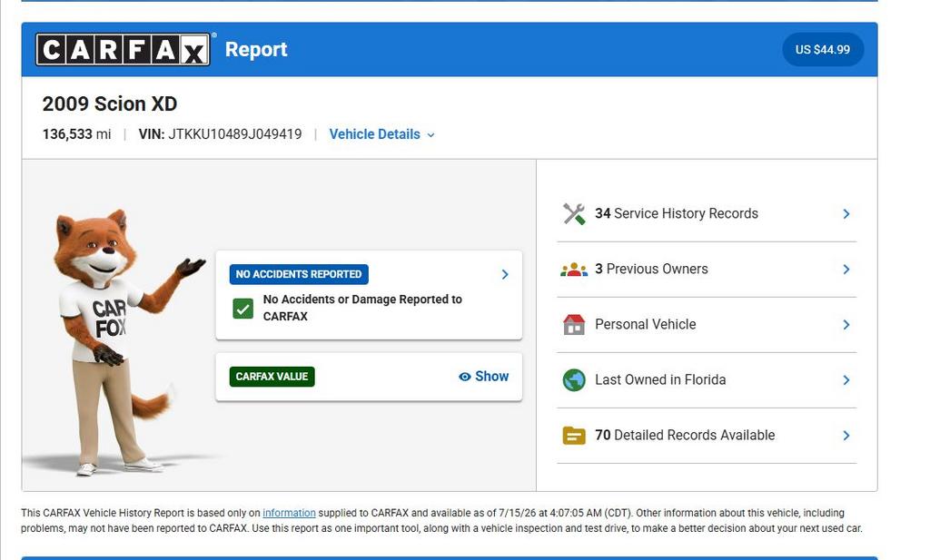Show the CARFAX Value
The image size is (930, 560).
tap(484, 377)
